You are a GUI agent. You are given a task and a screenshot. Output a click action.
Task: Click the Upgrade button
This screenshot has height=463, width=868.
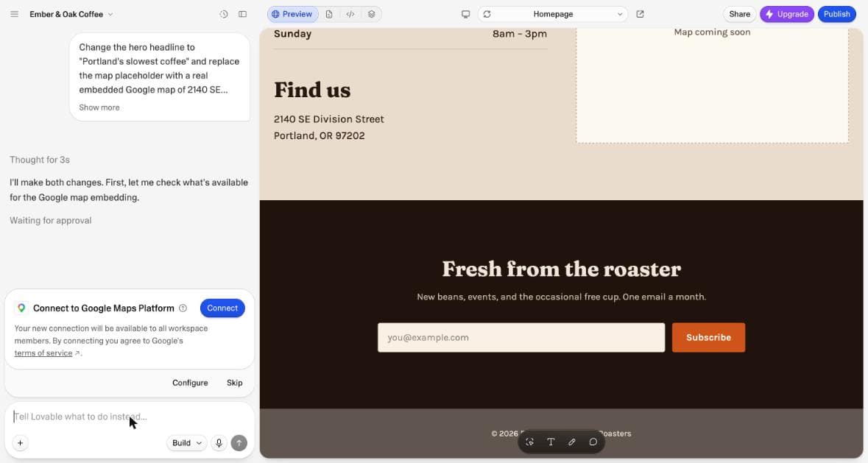pyautogui.click(x=786, y=15)
